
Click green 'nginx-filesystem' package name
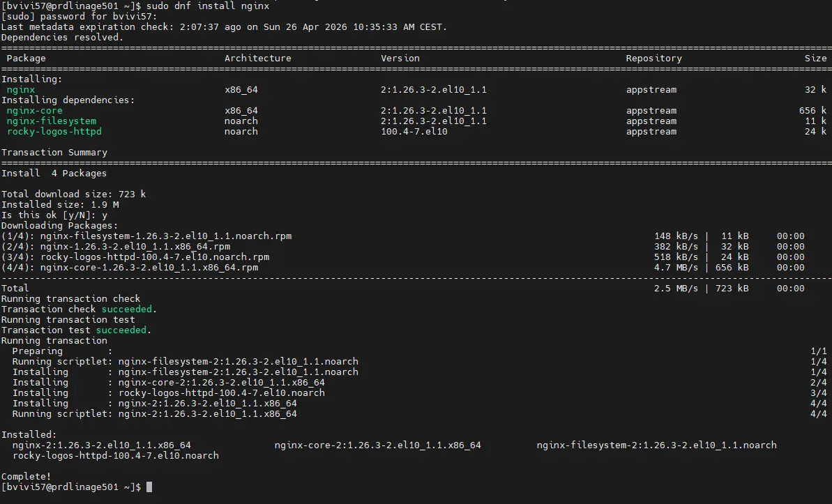[x=52, y=121]
